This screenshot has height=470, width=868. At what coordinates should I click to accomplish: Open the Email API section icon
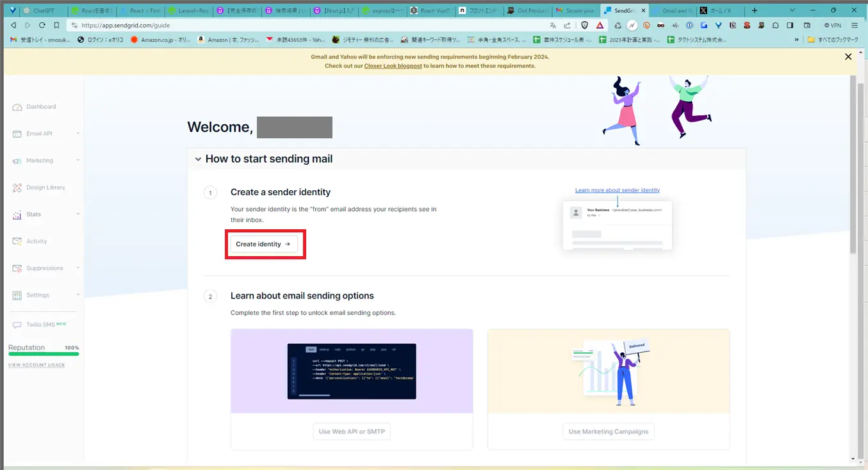pyautogui.click(x=16, y=133)
